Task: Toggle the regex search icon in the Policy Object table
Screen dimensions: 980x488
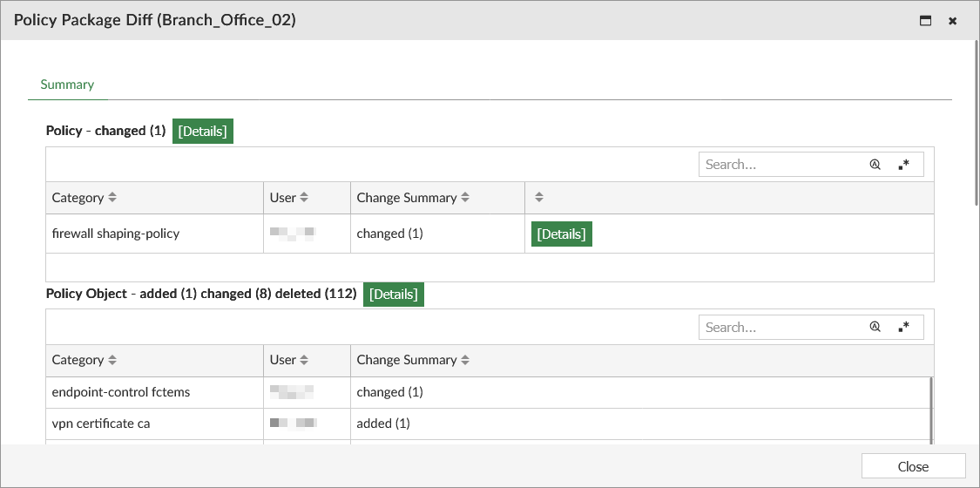Action: [x=904, y=328]
